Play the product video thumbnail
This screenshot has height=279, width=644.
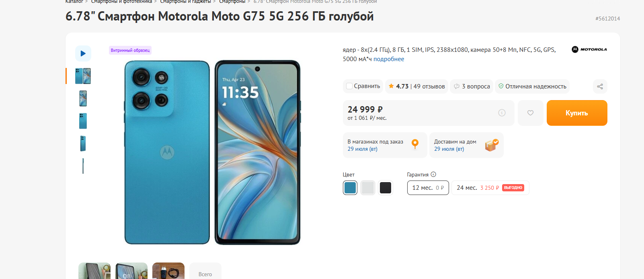(x=83, y=53)
